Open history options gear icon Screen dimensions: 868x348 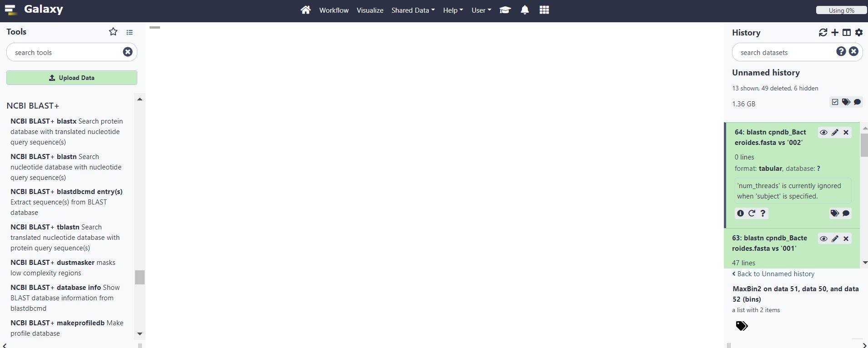click(859, 33)
